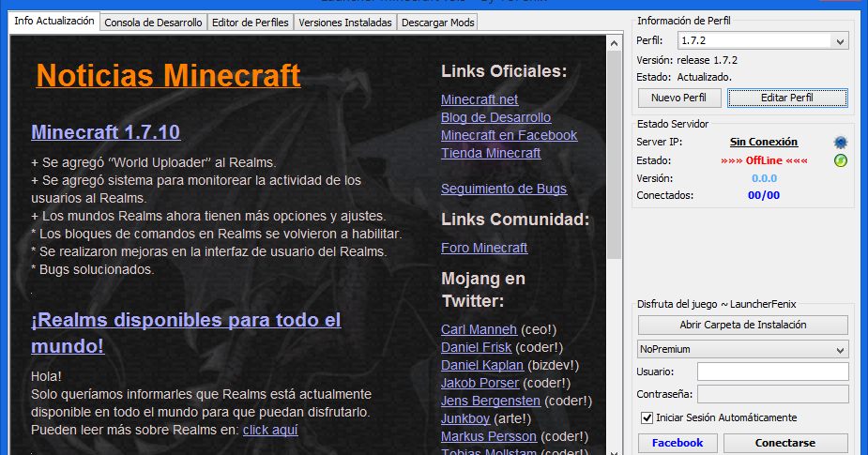Viewport: 868px width, 455px height.
Task: Click the Usuario input field
Action: 773,372
